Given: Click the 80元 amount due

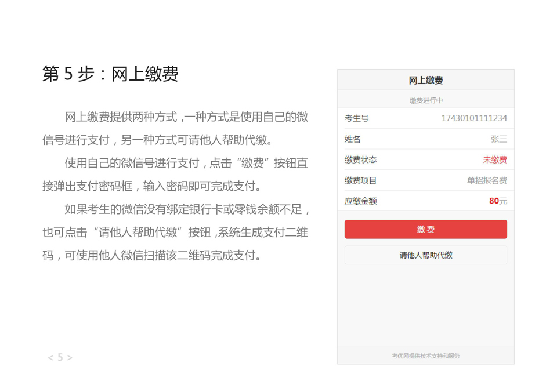Looking at the screenshot, I should 497,201.
